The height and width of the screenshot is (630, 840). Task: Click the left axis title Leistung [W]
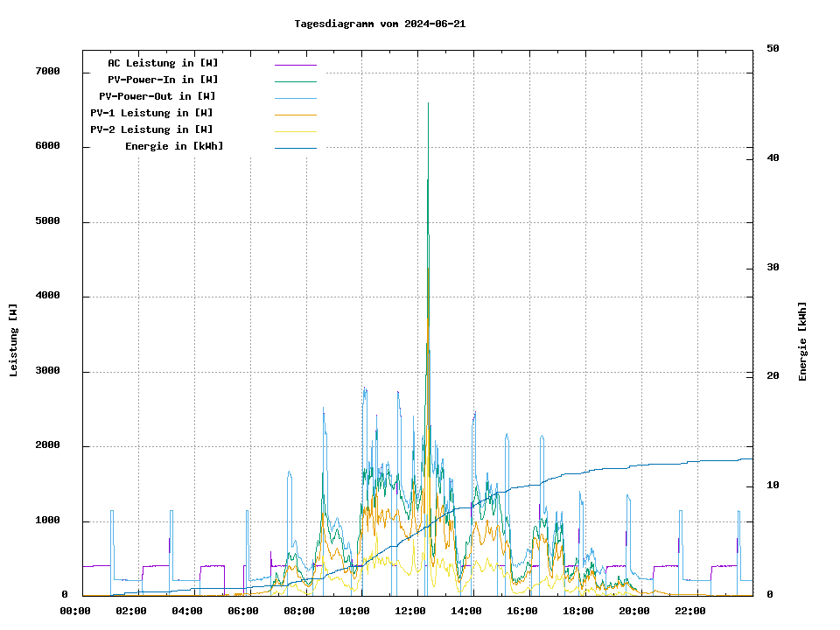[13, 340]
